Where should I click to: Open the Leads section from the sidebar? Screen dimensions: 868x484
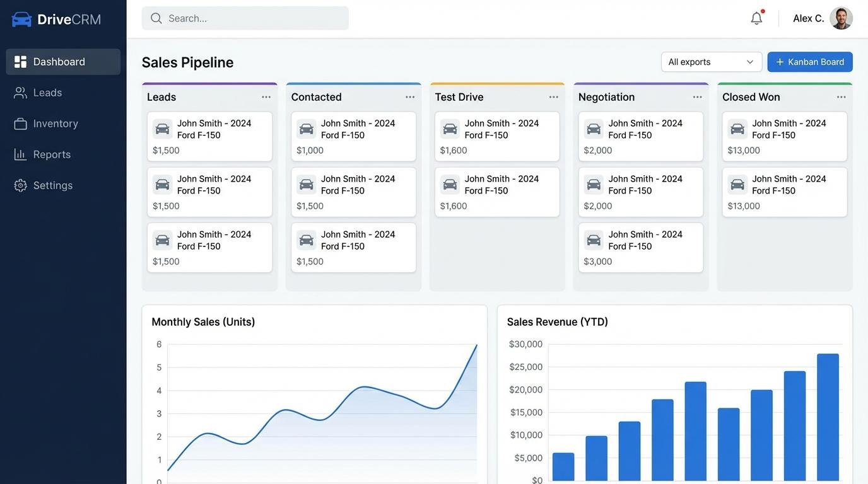[47, 91]
